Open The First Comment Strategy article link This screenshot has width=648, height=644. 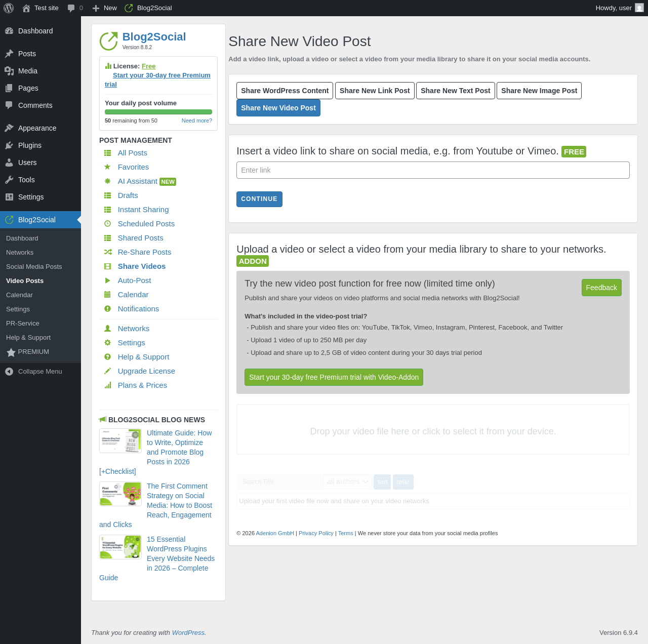point(179,501)
